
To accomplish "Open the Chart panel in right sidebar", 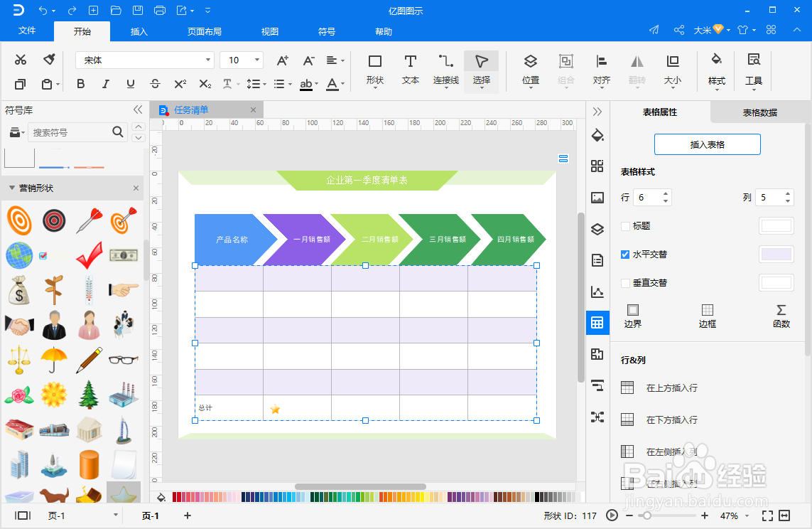I will click(x=597, y=292).
